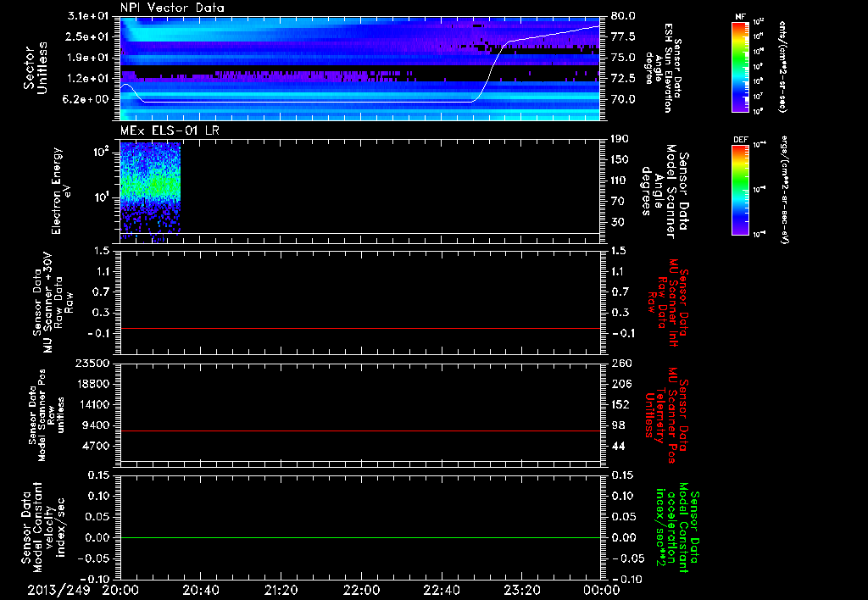Click the 21:20 time axis label

coord(281,589)
